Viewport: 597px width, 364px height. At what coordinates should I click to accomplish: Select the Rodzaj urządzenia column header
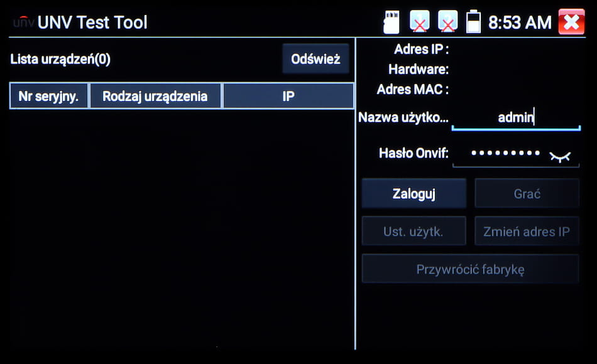(155, 95)
